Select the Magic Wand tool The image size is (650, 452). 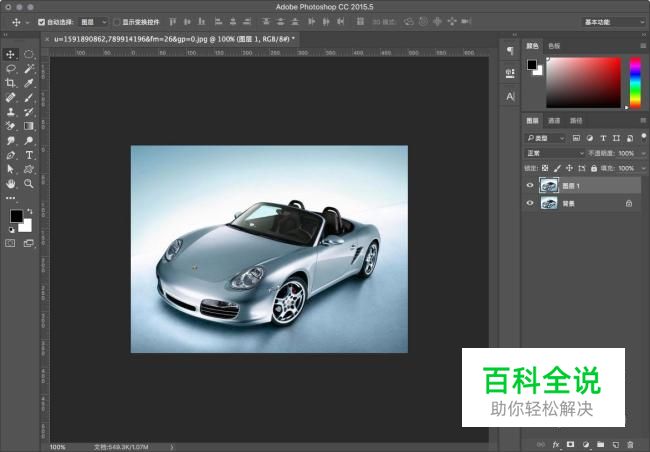coord(29,69)
